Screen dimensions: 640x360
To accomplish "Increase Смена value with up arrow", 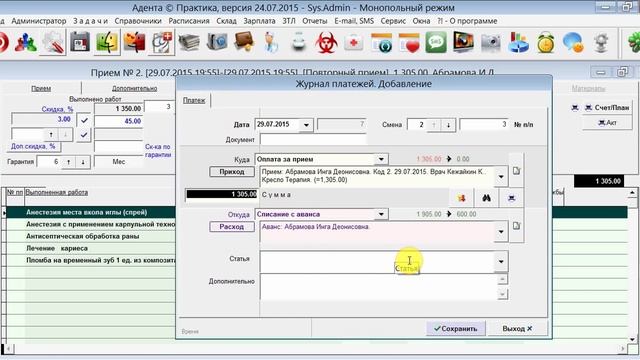I will 434,125.
